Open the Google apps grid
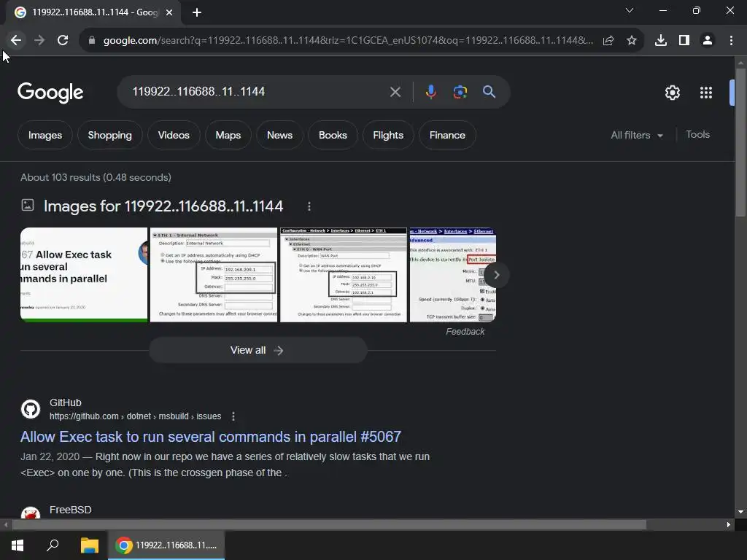The image size is (747, 560). 706,93
